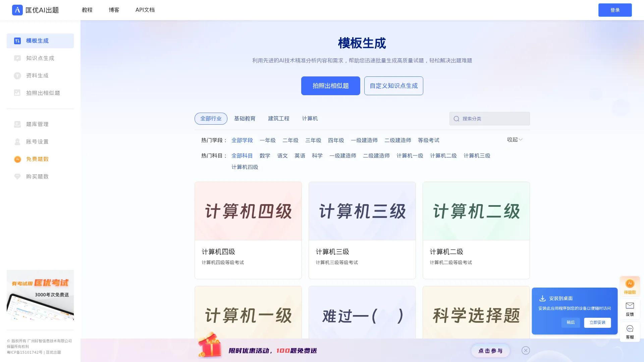Switch to 基础教育 tab
Image resolution: width=644 pixels, height=362 pixels.
point(245,119)
